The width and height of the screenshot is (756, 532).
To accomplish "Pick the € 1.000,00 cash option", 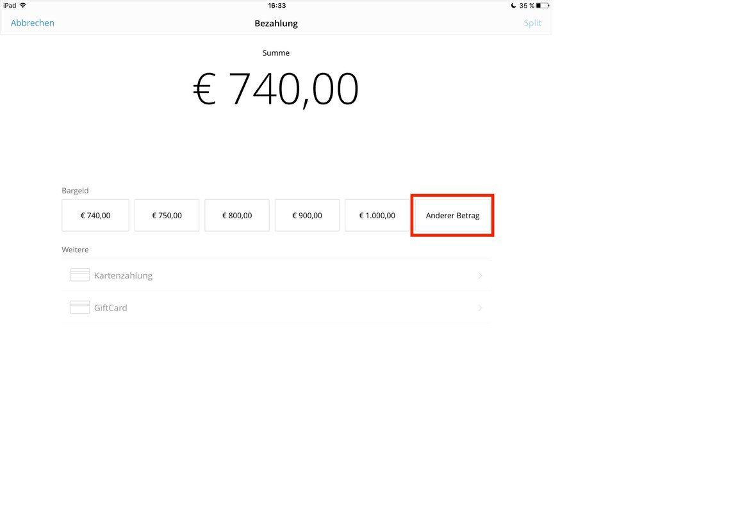I will [x=377, y=215].
